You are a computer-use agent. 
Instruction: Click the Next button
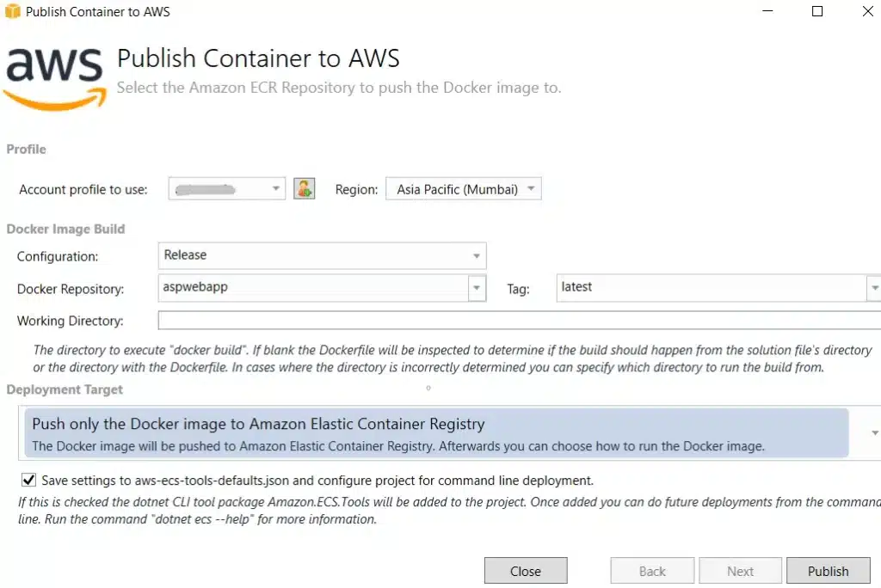(741, 571)
